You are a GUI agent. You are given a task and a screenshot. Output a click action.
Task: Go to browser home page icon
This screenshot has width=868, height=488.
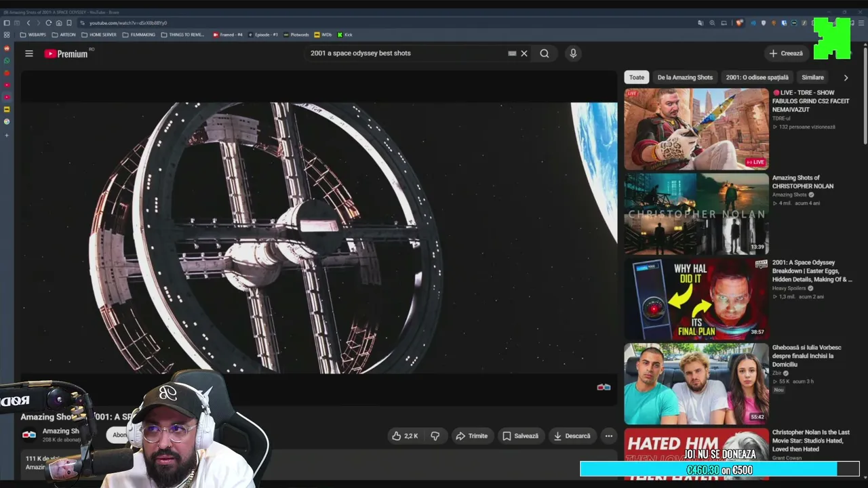click(59, 23)
